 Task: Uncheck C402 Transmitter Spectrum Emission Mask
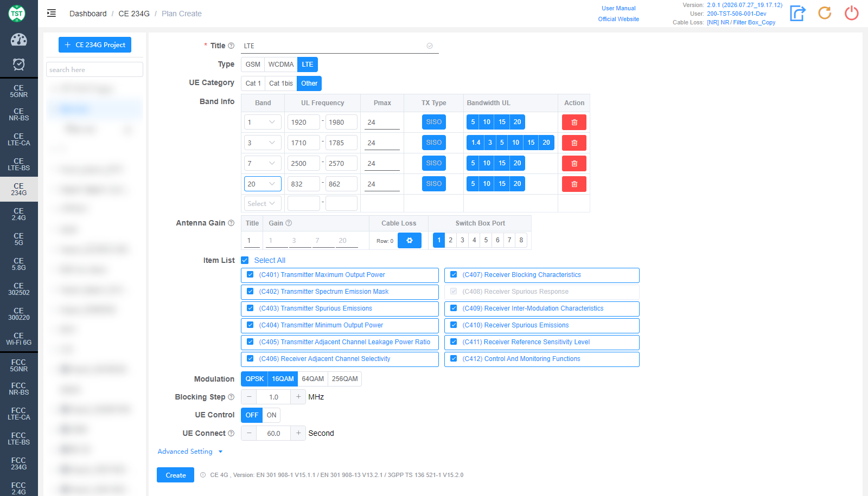(x=250, y=292)
